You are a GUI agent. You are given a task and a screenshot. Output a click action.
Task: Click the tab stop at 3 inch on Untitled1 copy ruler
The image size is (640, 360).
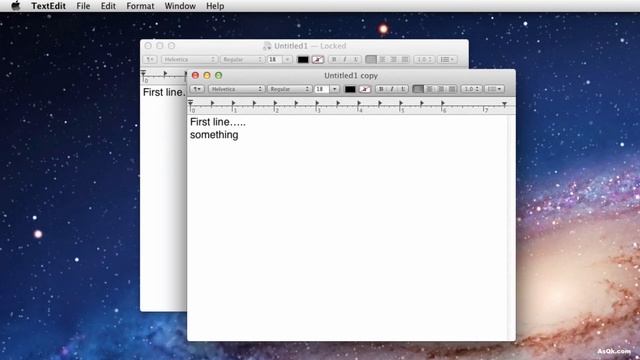coord(317,104)
